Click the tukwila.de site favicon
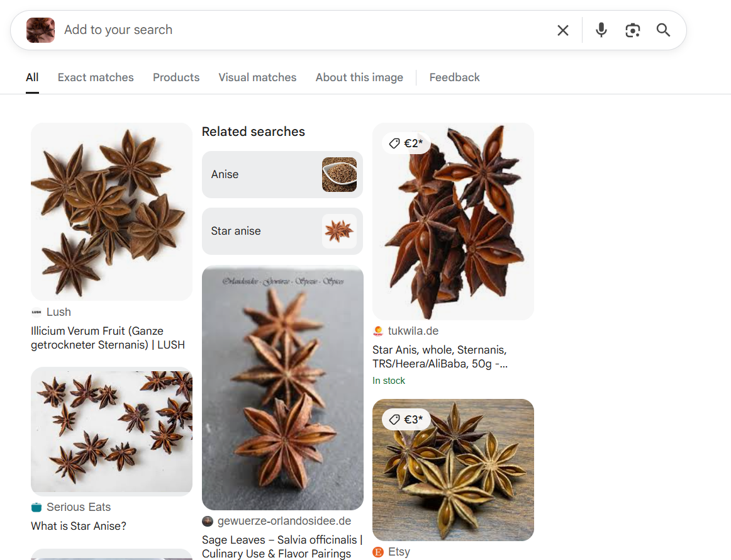 coord(378,330)
